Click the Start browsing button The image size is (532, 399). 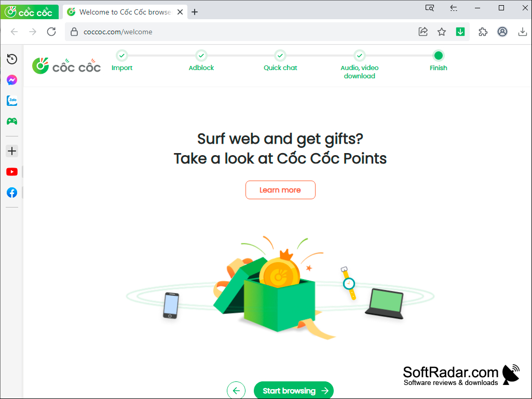pyautogui.click(x=294, y=391)
